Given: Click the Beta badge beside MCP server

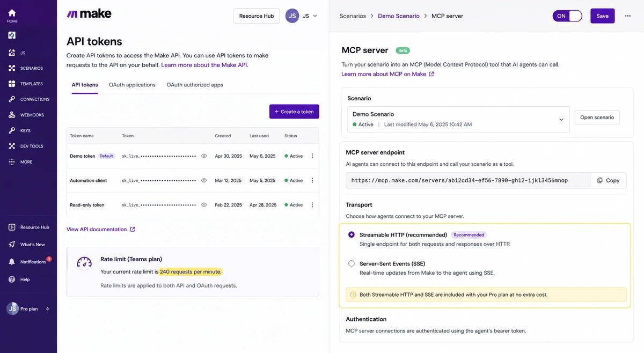Looking at the screenshot, I should [402, 50].
